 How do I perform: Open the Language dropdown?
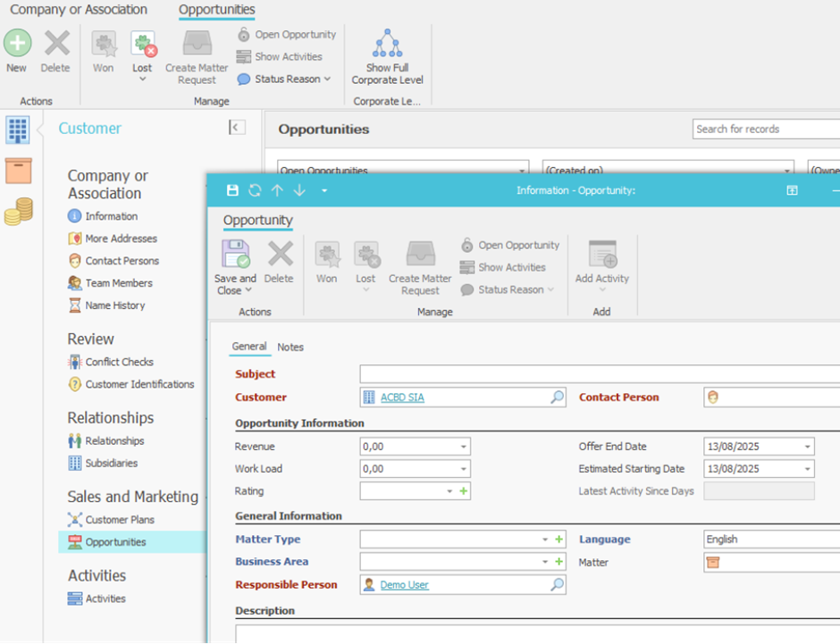pyautogui.click(x=769, y=539)
